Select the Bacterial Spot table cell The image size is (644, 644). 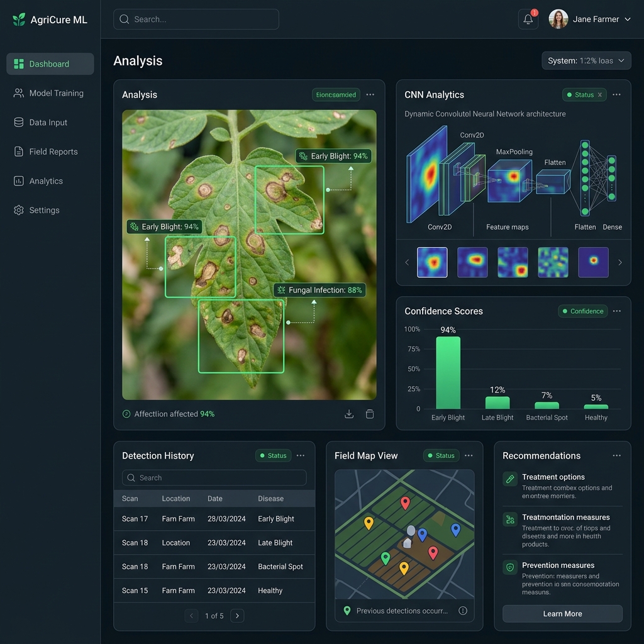[280, 567]
